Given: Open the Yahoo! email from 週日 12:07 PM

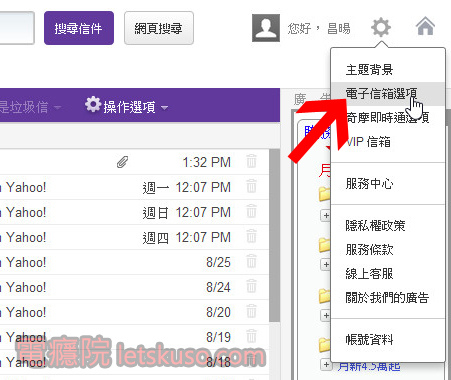Looking at the screenshot, I should tap(133, 212).
